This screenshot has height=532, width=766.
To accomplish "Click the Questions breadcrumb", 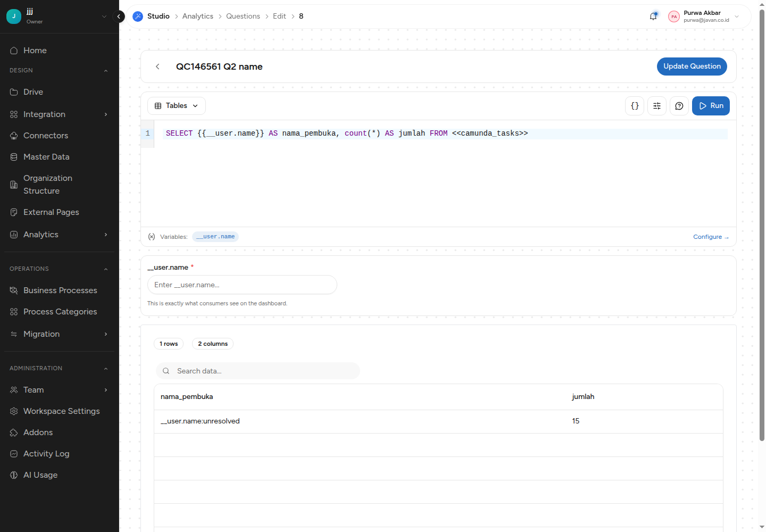I will click(x=243, y=16).
